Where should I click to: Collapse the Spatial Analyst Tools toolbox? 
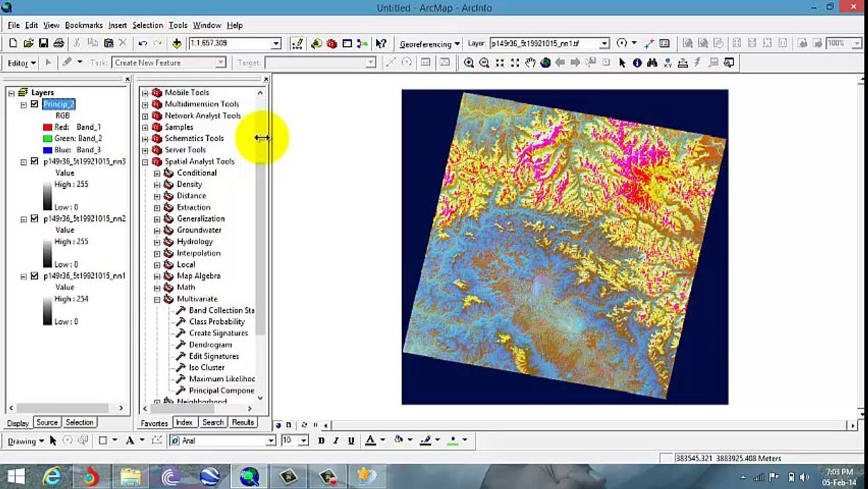[145, 162]
